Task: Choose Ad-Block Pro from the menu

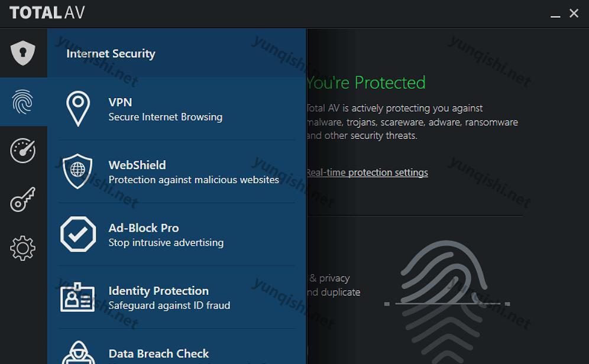Action: pyautogui.click(x=177, y=235)
